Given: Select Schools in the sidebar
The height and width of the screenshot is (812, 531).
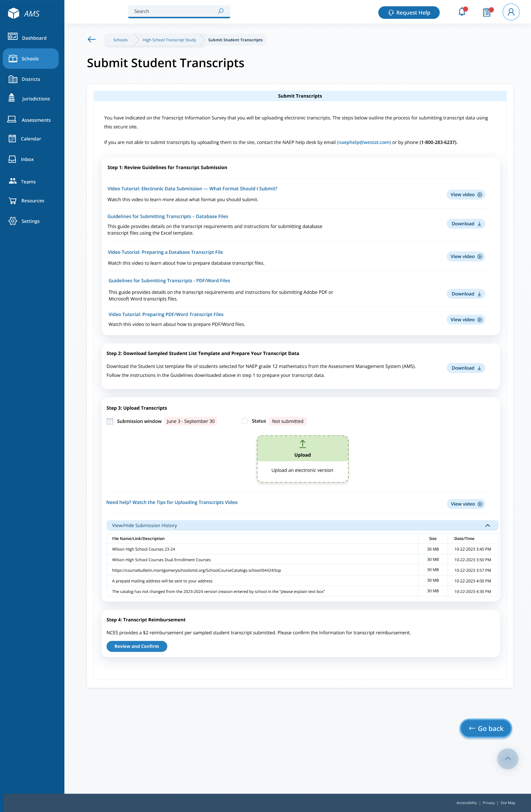Looking at the screenshot, I should click(31, 59).
